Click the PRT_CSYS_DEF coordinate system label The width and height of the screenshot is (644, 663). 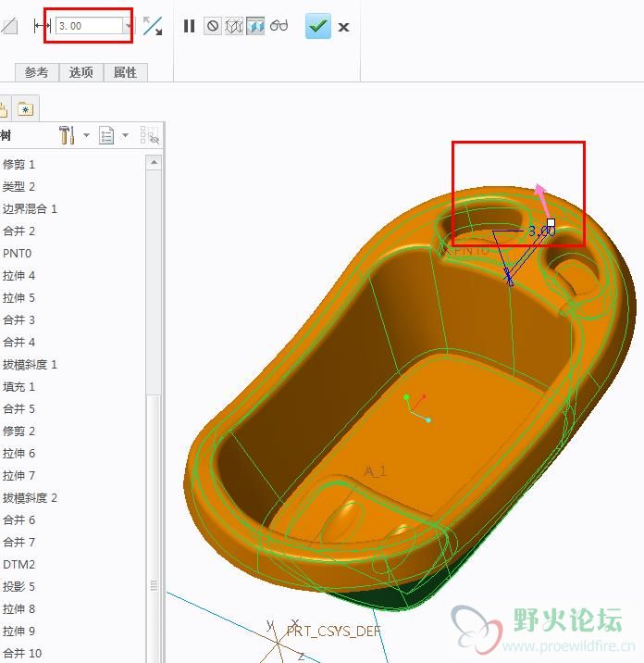point(333,632)
